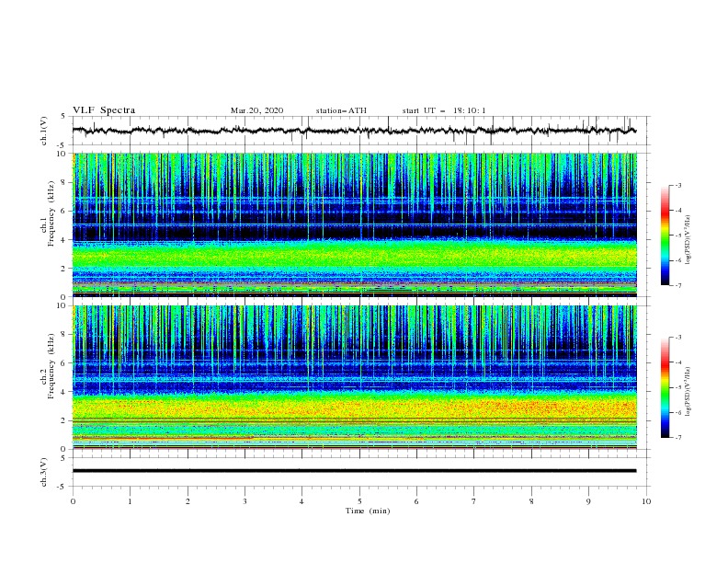The width and height of the screenshot is (728, 563).
Task: Click time axis tick label "1"
Action: click(130, 501)
